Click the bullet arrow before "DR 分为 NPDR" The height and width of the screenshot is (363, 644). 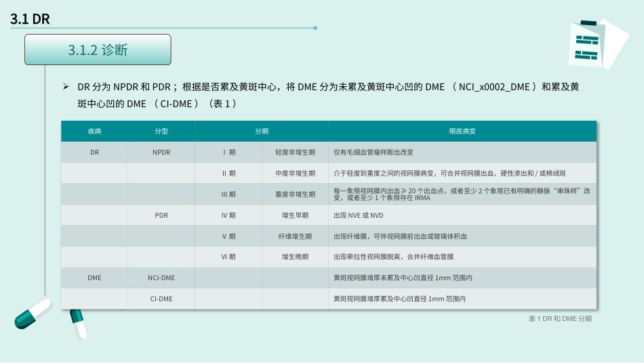pos(66,86)
